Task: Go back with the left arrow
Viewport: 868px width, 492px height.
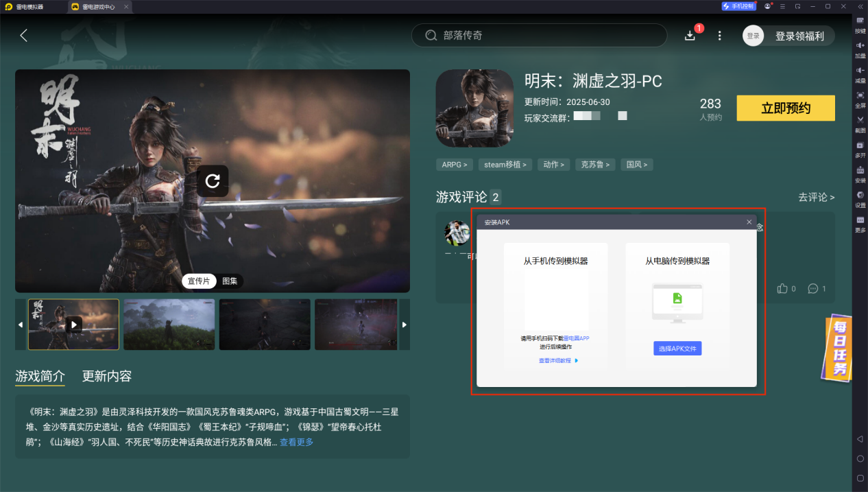Action: coord(24,35)
